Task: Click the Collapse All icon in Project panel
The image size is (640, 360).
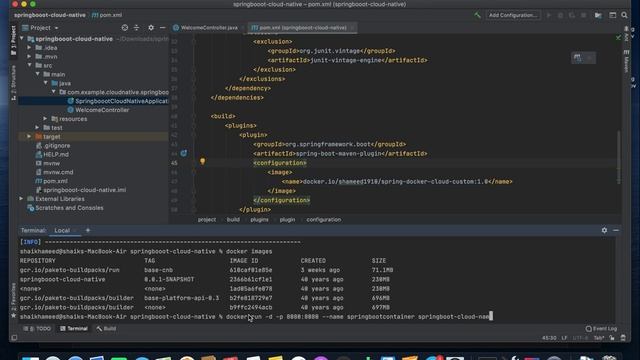Action: pyautogui.click(x=136, y=28)
